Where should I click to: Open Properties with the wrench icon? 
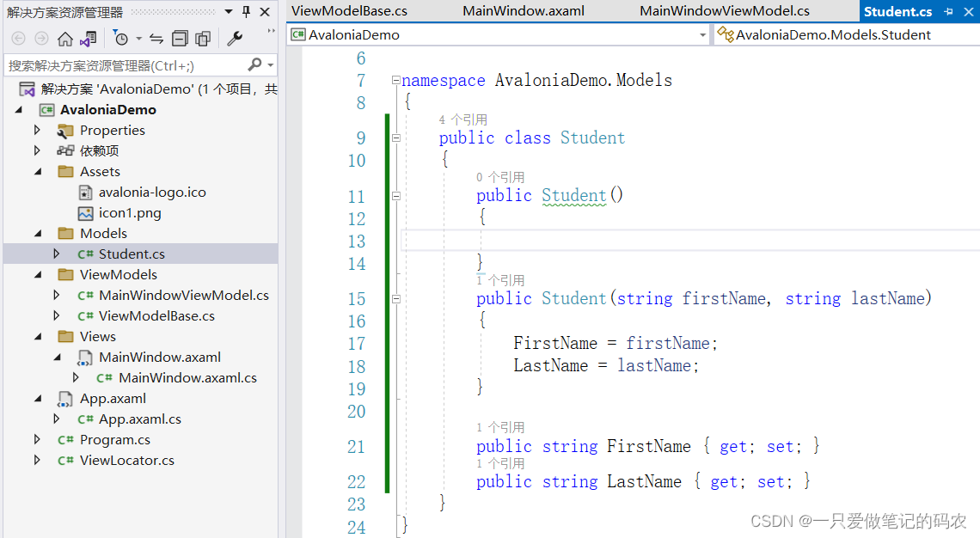(235, 39)
